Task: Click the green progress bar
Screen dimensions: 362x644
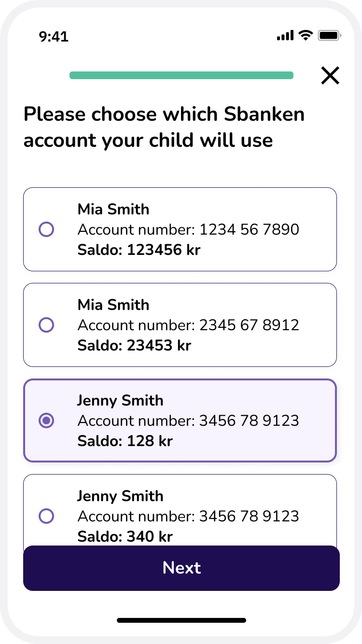Action: point(181,75)
